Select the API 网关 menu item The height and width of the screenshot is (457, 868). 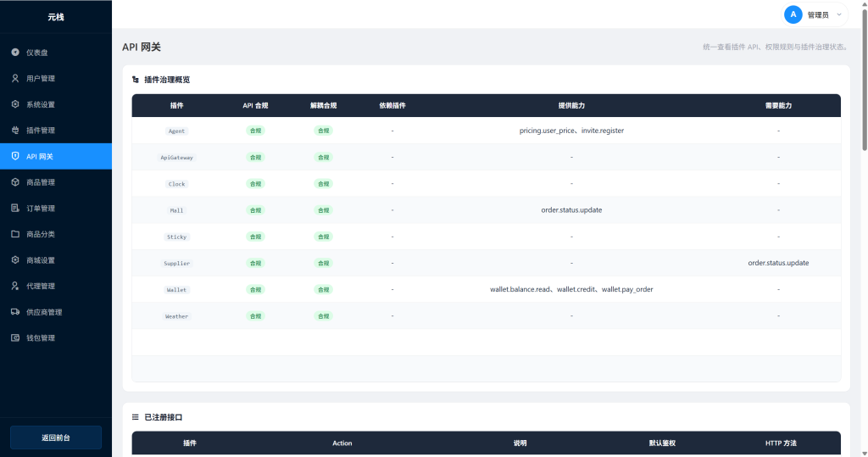point(56,157)
